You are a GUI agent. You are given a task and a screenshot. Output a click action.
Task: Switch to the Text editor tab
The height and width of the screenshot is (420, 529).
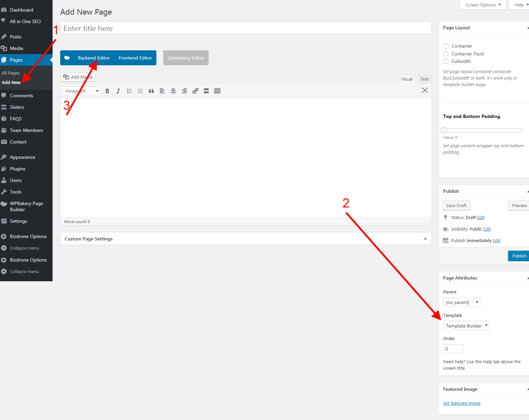[x=424, y=79]
